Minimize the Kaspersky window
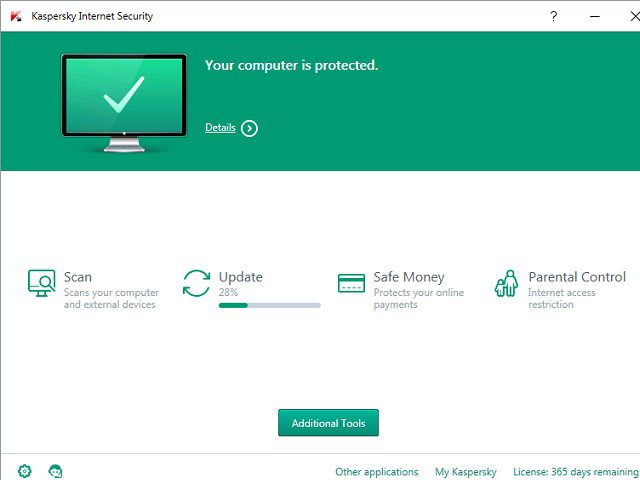The width and height of the screenshot is (640, 480). point(595,16)
